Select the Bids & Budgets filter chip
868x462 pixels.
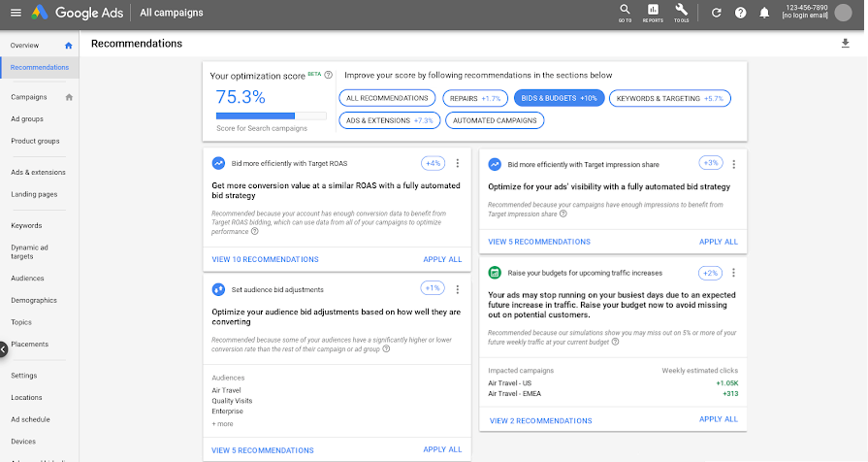point(559,98)
